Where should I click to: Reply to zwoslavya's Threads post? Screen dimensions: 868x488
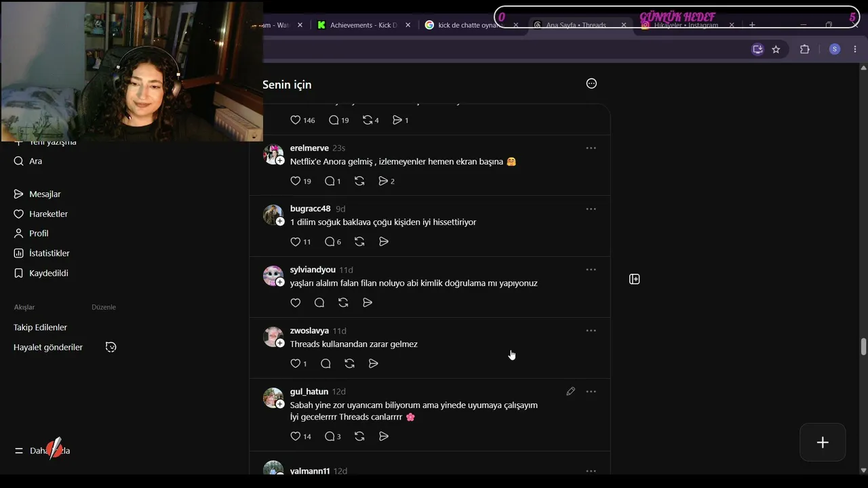(325, 364)
